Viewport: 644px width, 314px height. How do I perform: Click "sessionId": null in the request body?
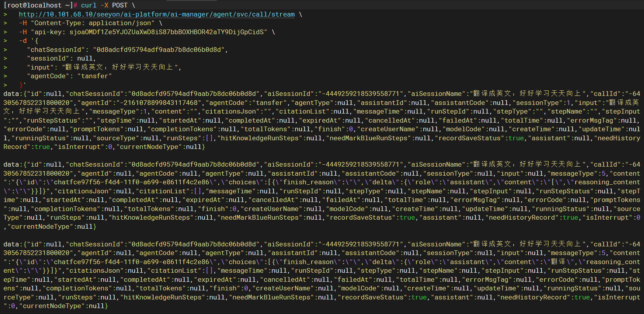(x=61, y=59)
